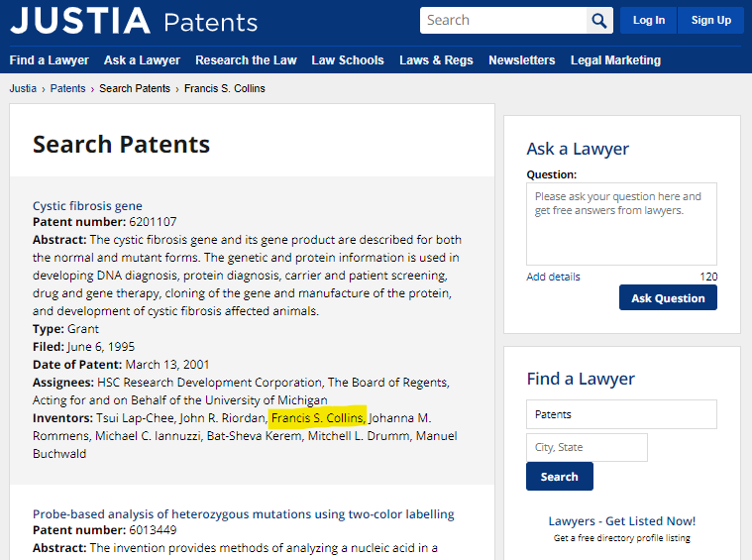This screenshot has height=560, width=752.
Task: Open Laws & Regs menu
Action: pos(436,60)
